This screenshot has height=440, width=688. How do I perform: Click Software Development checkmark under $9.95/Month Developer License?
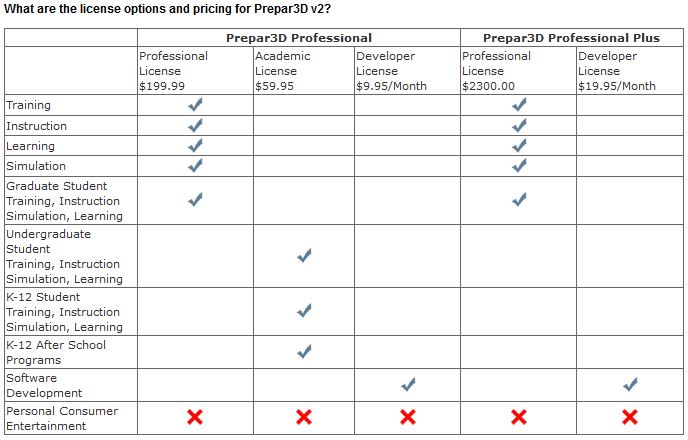point(408,384)
